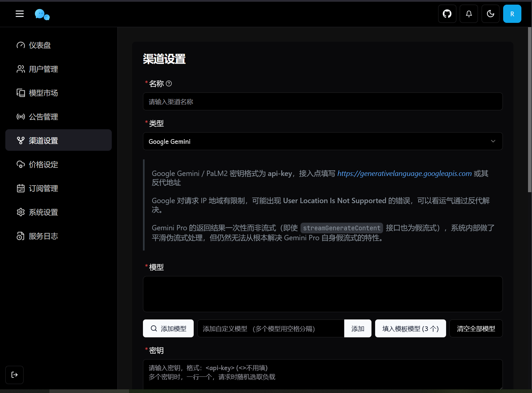
Task: Select the 价格设定 cloud icon in sidebar
Action: (21, 164)
